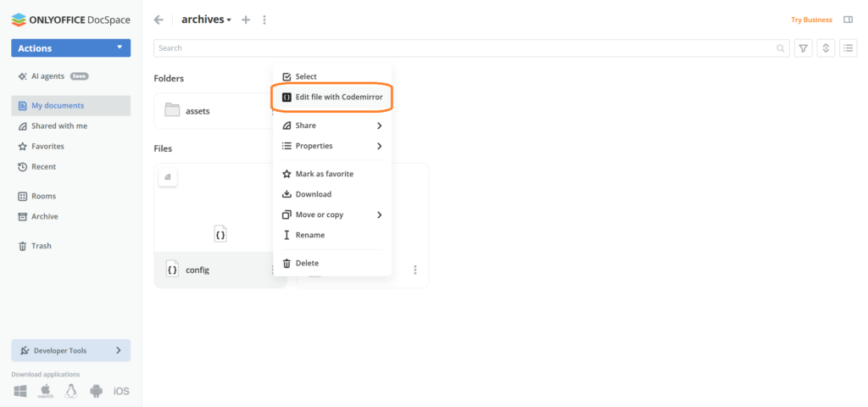Viewport: 868px width, 407px height.
Task: Download the Android app
Action: click(x=96, y=391)
